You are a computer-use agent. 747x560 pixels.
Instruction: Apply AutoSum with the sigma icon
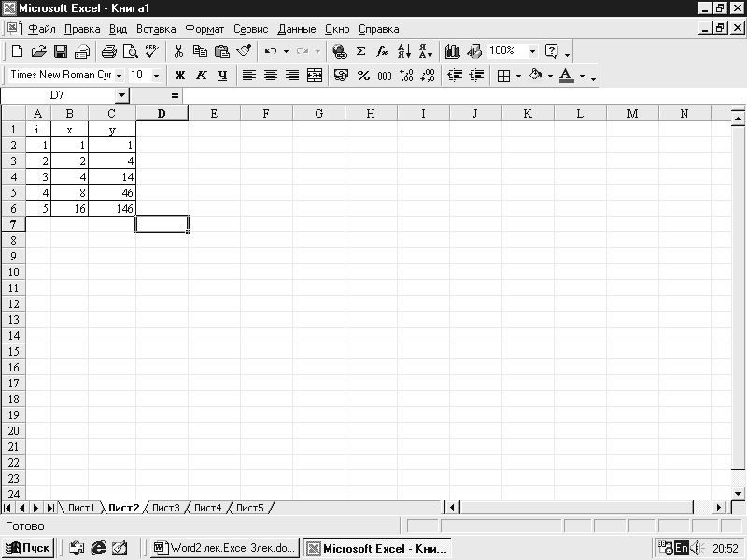(361, 51)
